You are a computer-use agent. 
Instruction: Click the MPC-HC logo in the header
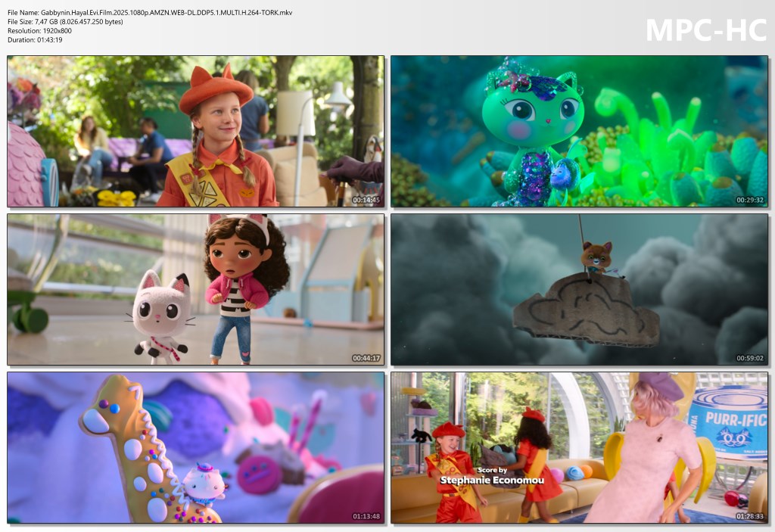point(705,29)
